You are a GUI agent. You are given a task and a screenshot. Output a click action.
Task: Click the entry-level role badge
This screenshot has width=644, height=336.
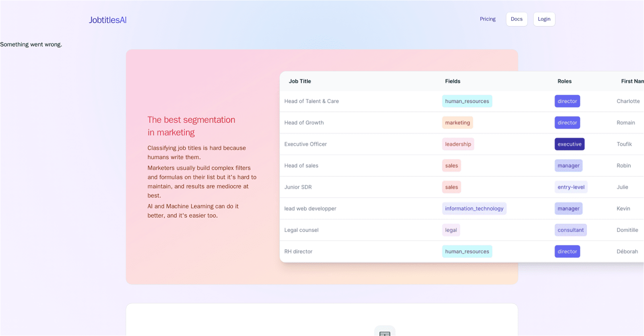click(571, 187)
